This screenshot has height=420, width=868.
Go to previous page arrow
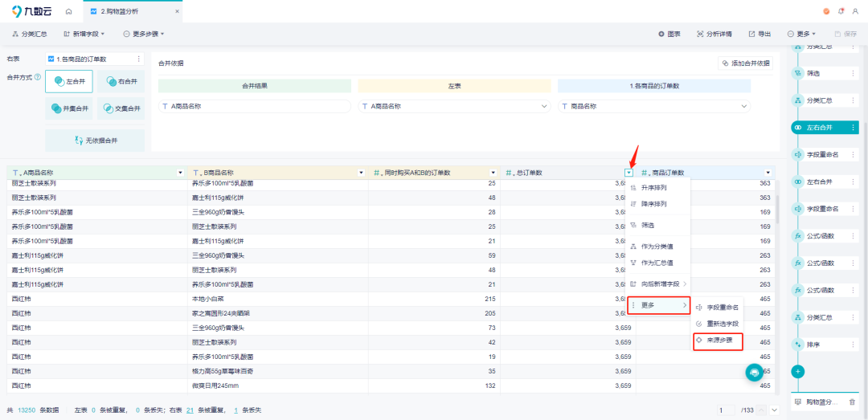tap(762, 410)
